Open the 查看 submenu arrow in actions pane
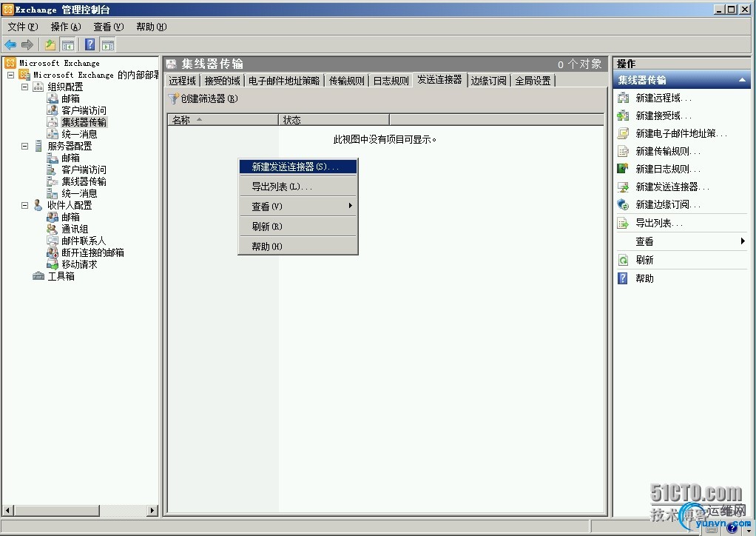756x536 pixels. pyautogui.click(x=743, y=241)
